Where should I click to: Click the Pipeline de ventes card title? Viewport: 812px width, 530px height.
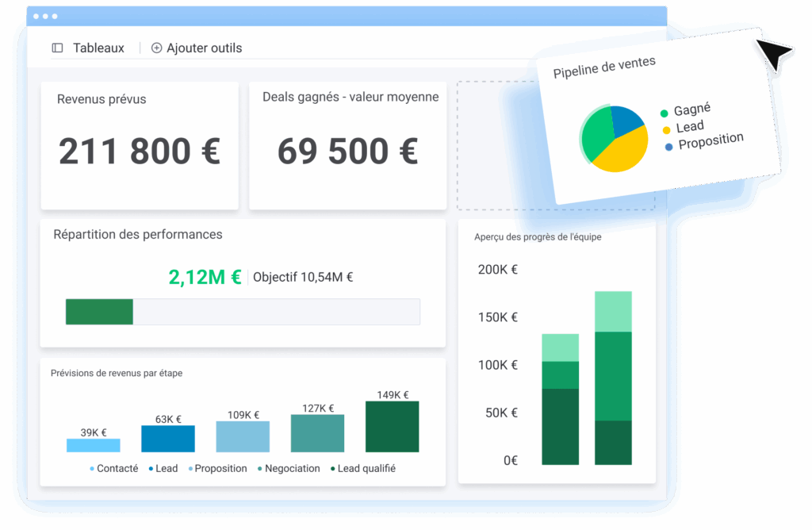pyautogui.click(x=604, y=67)
